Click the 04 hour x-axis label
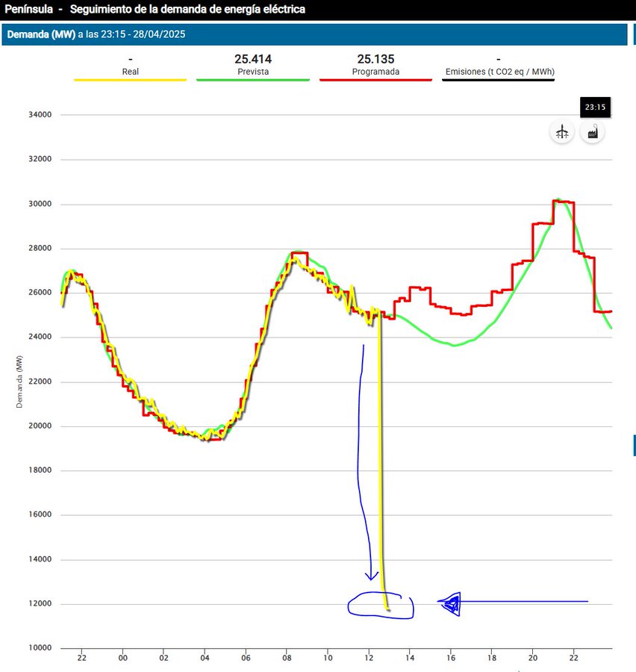 (205, 658)
